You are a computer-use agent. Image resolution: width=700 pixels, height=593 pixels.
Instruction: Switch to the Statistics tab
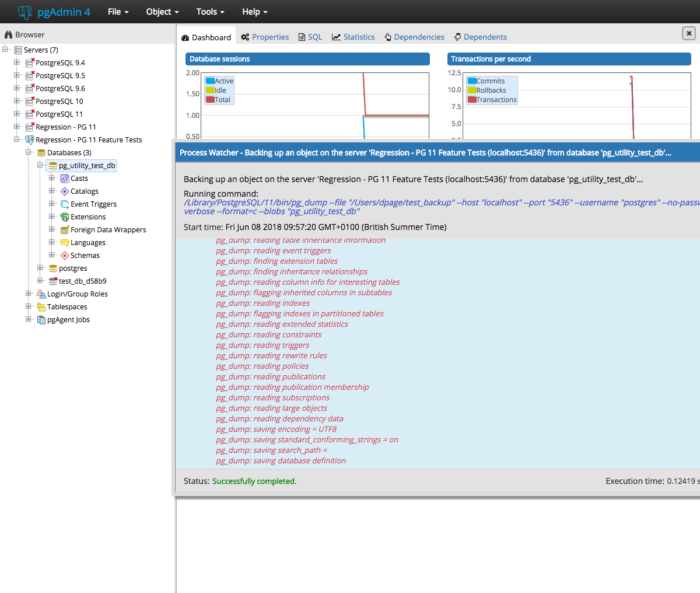click(353, 37)
